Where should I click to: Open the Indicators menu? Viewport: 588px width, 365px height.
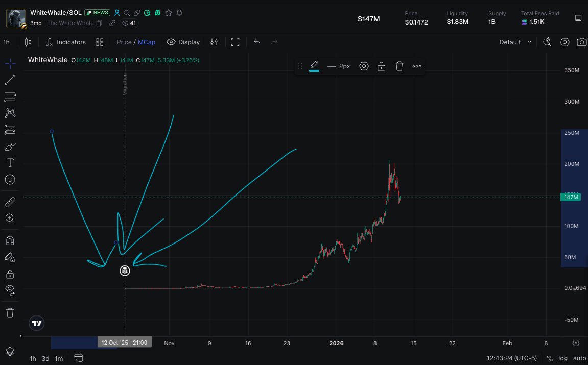click(66, 42)
